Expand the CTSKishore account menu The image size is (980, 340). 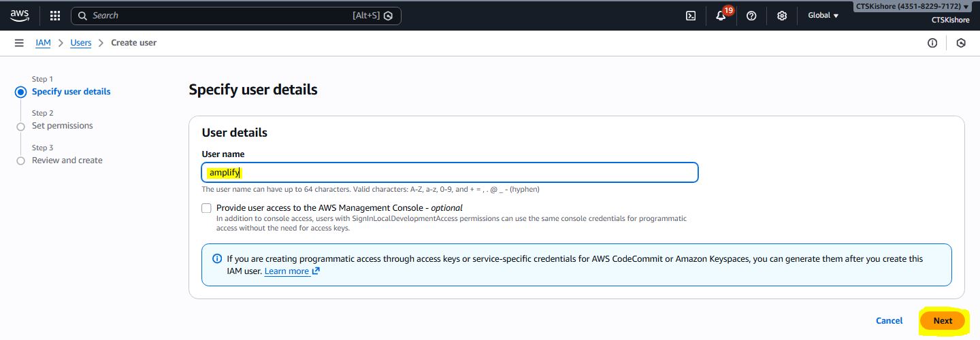tap(912, 7)
